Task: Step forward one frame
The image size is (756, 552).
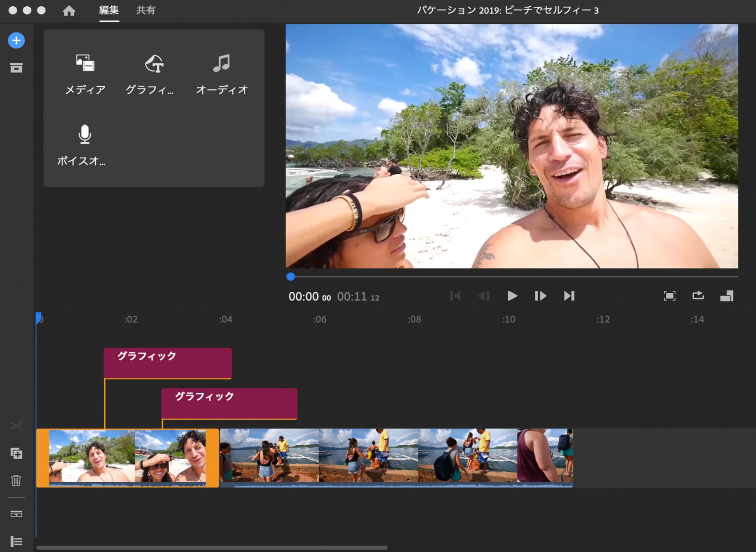Action: coord(540,296)
